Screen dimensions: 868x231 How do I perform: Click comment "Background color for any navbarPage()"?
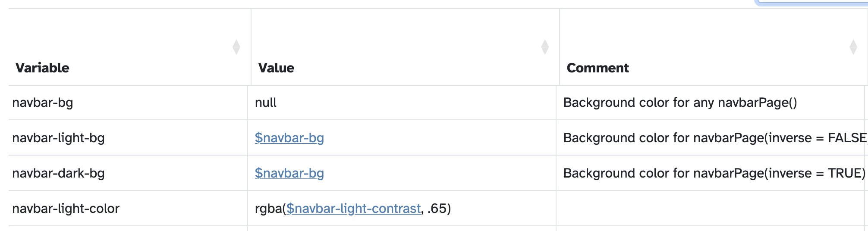680,103
